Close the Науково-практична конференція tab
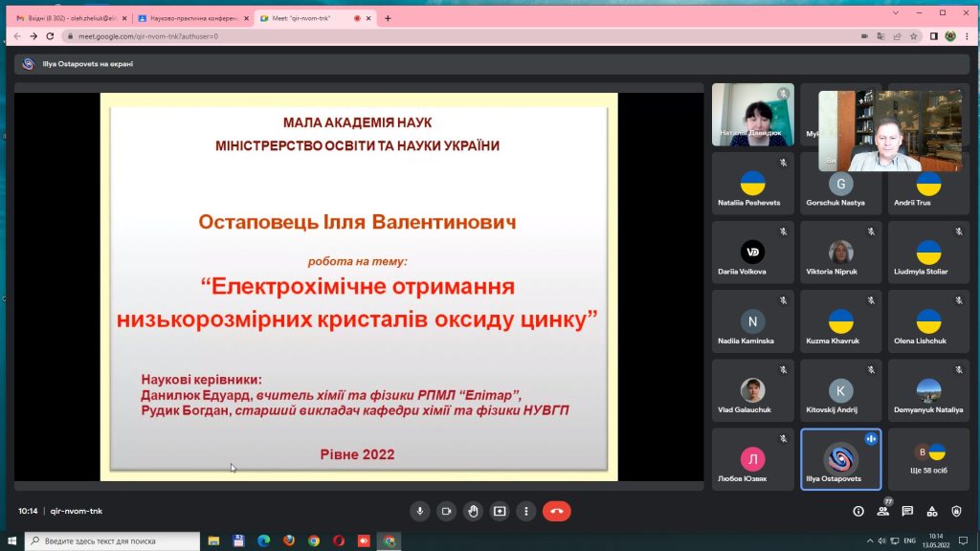980x551 pixels. pos(246,18)
